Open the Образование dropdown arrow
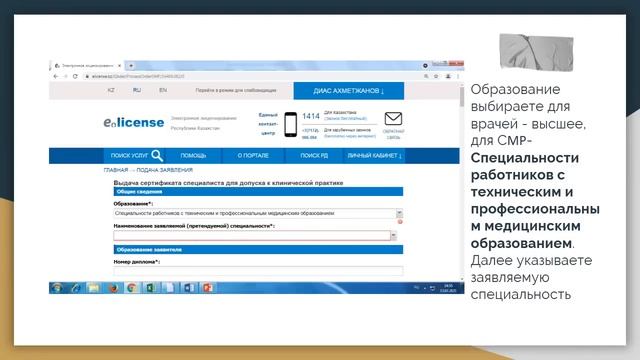 399,213
